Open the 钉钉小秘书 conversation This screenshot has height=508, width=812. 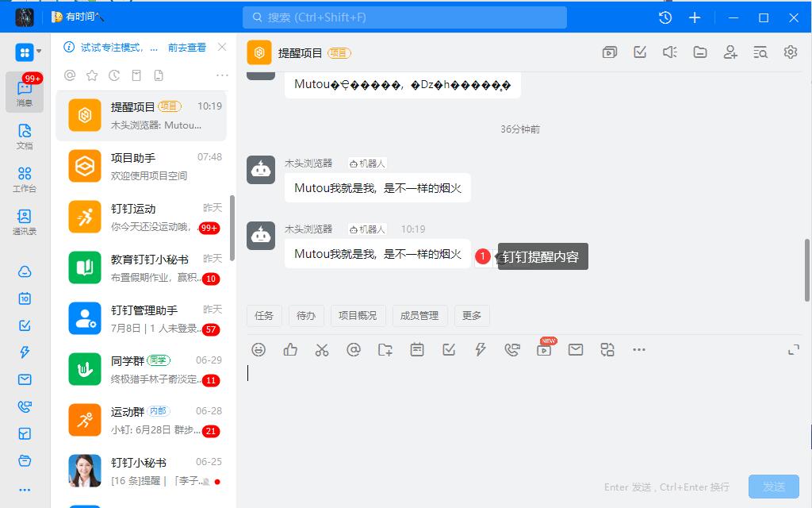click(x=141, y=471)
